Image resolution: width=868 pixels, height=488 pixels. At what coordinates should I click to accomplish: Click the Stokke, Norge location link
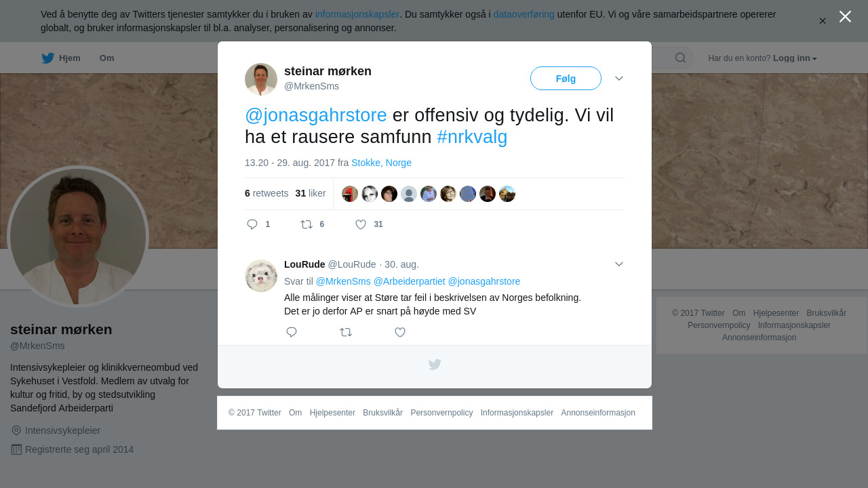coord(381,163)
